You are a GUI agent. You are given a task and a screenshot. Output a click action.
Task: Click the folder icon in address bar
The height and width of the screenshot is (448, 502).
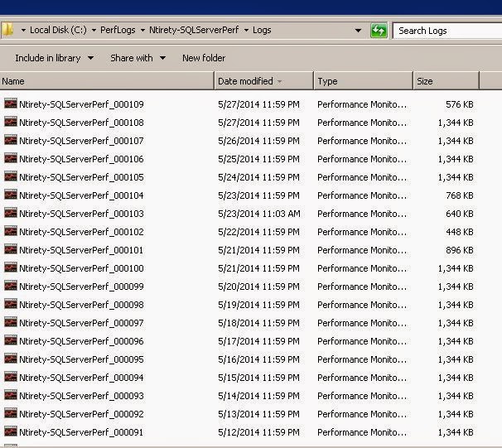click(7, 30)
